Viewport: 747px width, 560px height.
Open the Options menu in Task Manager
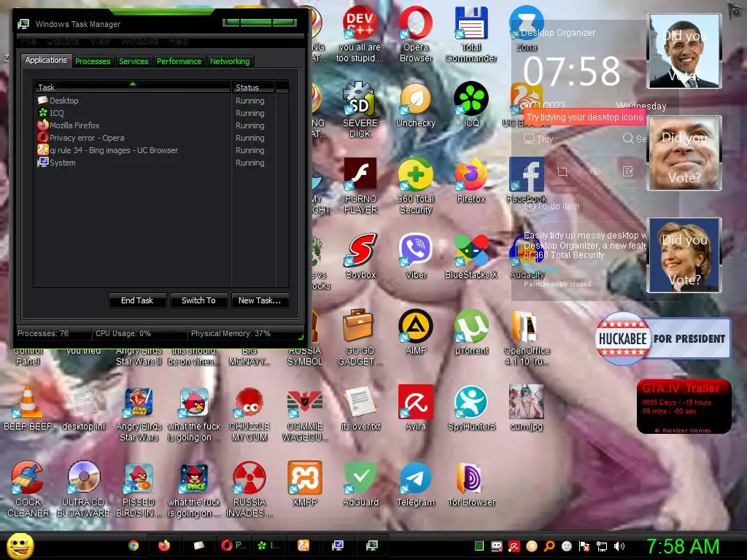[x=63, y=42]
